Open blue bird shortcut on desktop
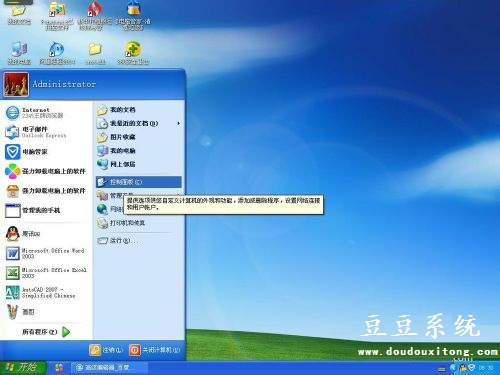Image resolution: width=500 pixels, height=375 pixels. point(57,53)
